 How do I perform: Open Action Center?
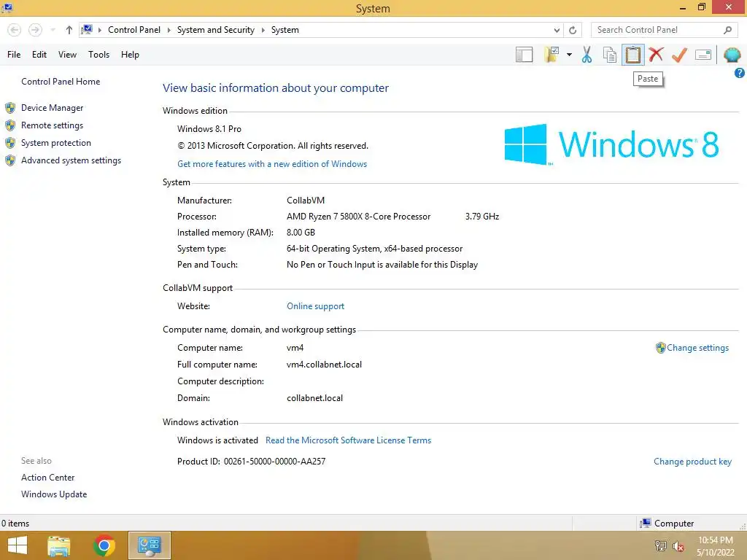[x=47, y=477]
